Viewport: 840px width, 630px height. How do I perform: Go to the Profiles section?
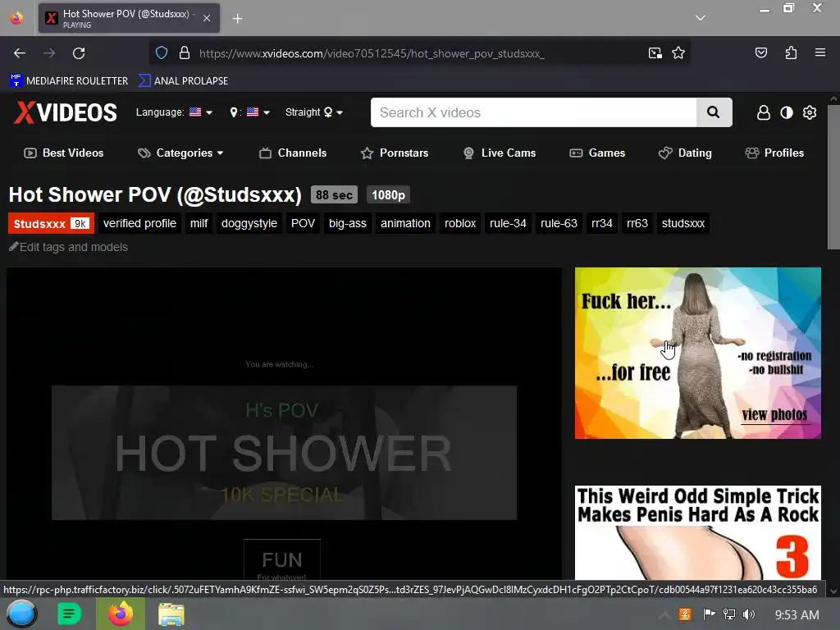[x=774, y=153]
